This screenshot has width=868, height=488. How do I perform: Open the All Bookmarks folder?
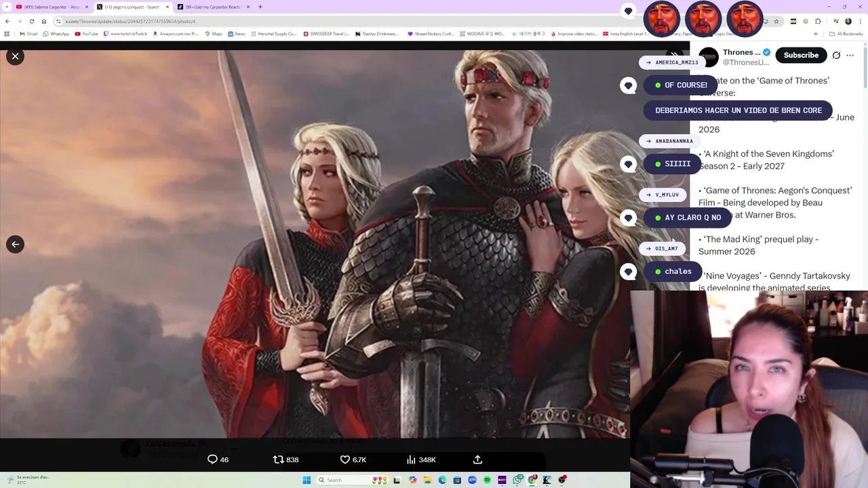point(846,34)
